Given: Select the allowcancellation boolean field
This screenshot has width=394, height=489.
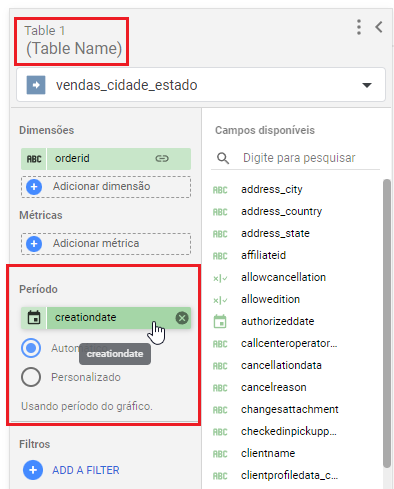Looking at the screenshot, I should (283, 277).
